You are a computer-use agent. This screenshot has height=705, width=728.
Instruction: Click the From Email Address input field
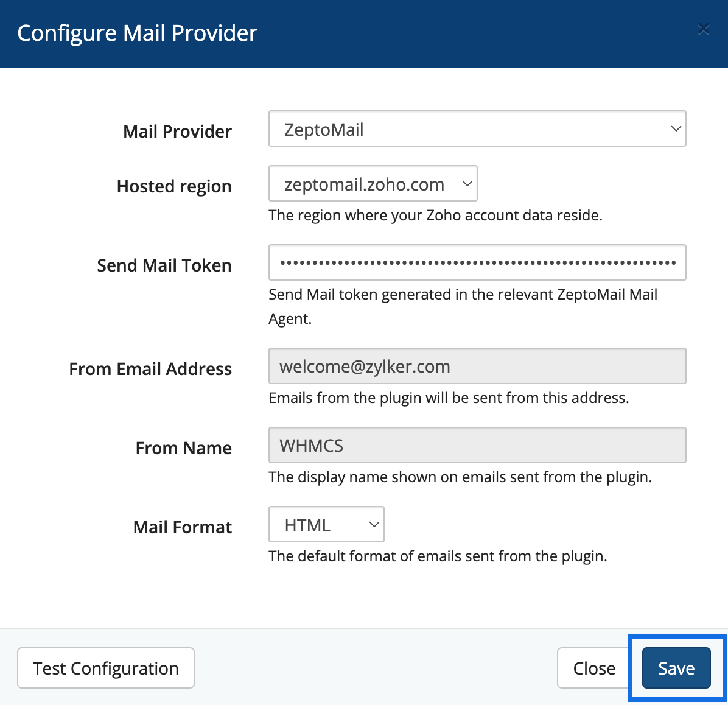pos(477,367)
